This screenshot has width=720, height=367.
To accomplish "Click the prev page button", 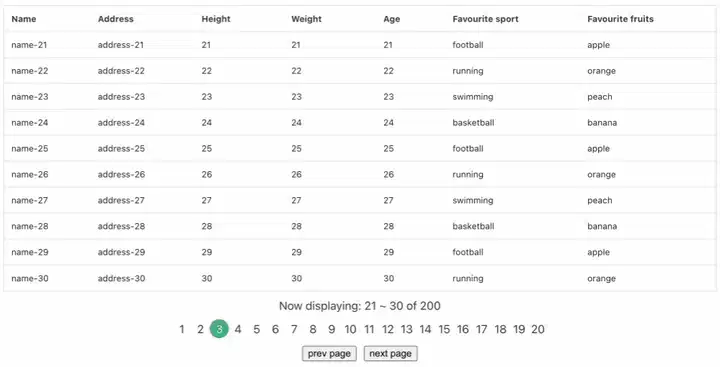I will coord(329,354).
